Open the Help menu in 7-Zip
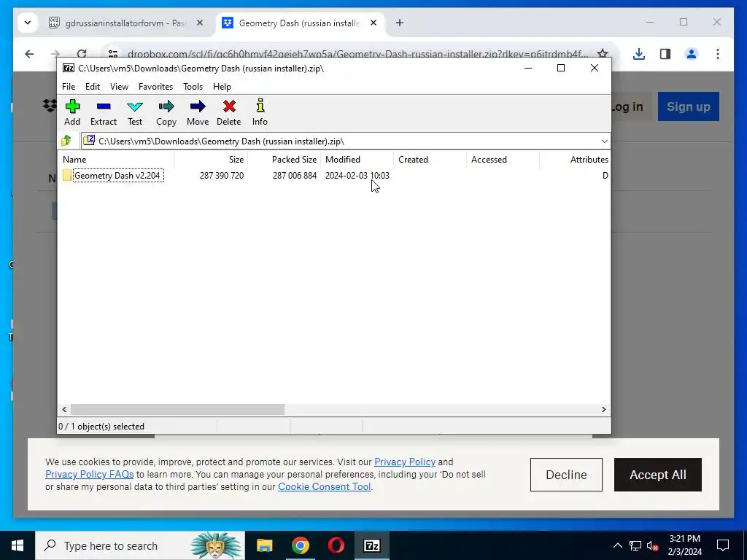The width and height of the screenshot is (747, 560). click(222, 87)
